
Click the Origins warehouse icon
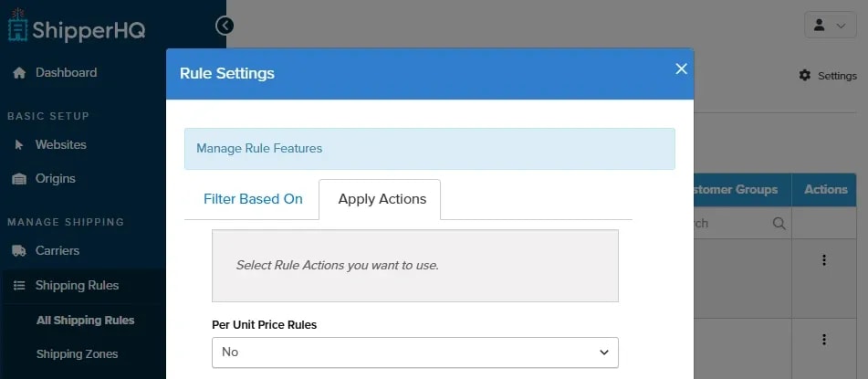pyautogui.click(x=19, y=179)
